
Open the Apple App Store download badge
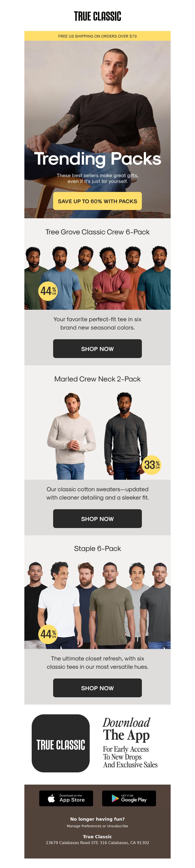click(66, 798)
